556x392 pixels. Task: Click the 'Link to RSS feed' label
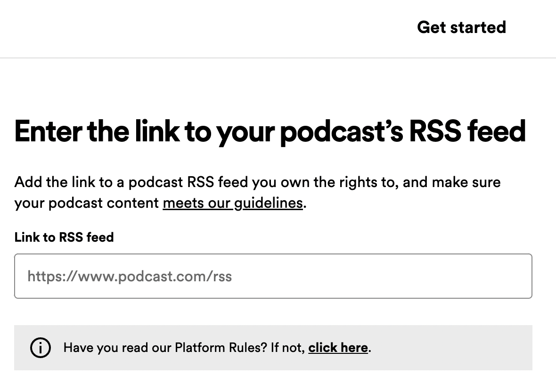[x=64, y=237]
